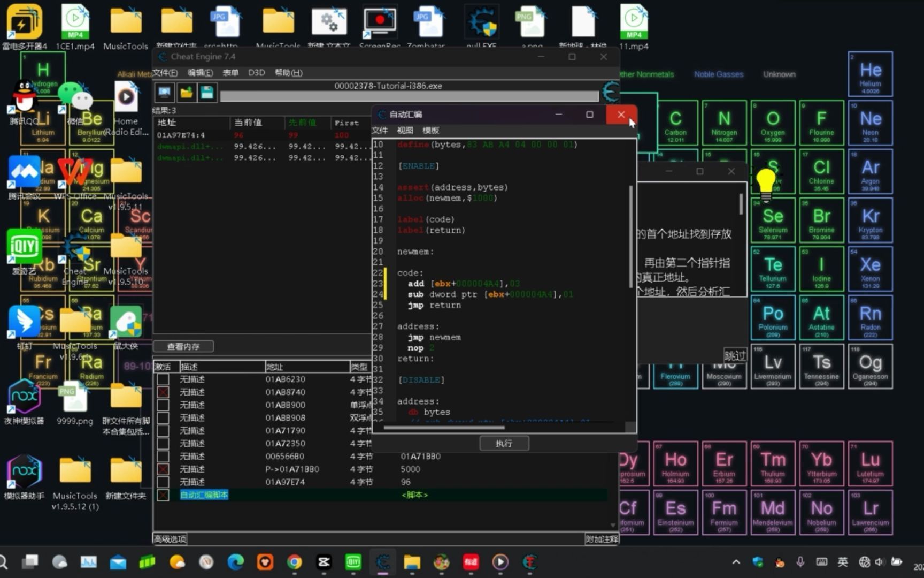Select the 自动汇编脚本 entry description
Image resolution: width=924 pixels, height=578 pixels.
point(204,495)
